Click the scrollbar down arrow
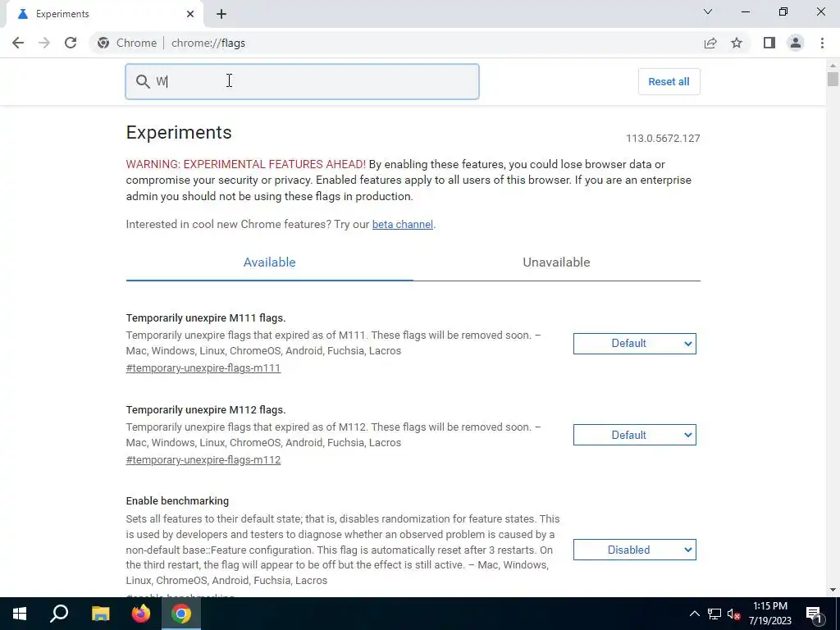Screen dimensions: 840x630 click(833, 590)
